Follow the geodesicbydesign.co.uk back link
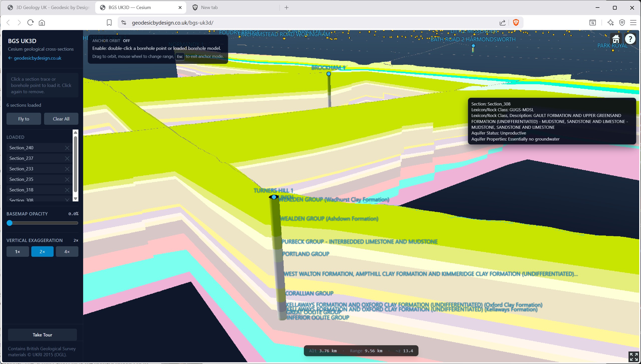The width and height of the screenshot is (641, 364). tap(35, 58)
